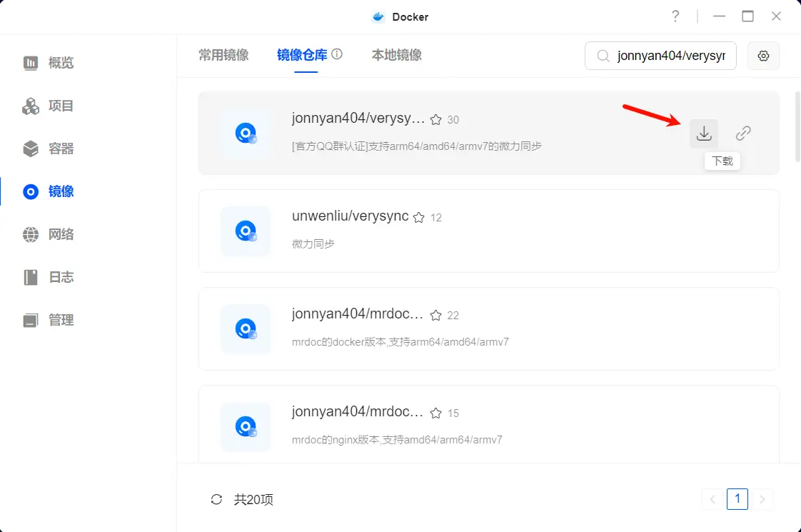The image size is (801, 532).
Task: Star icon of unwenliu/verysync
Action: (418, 218)
